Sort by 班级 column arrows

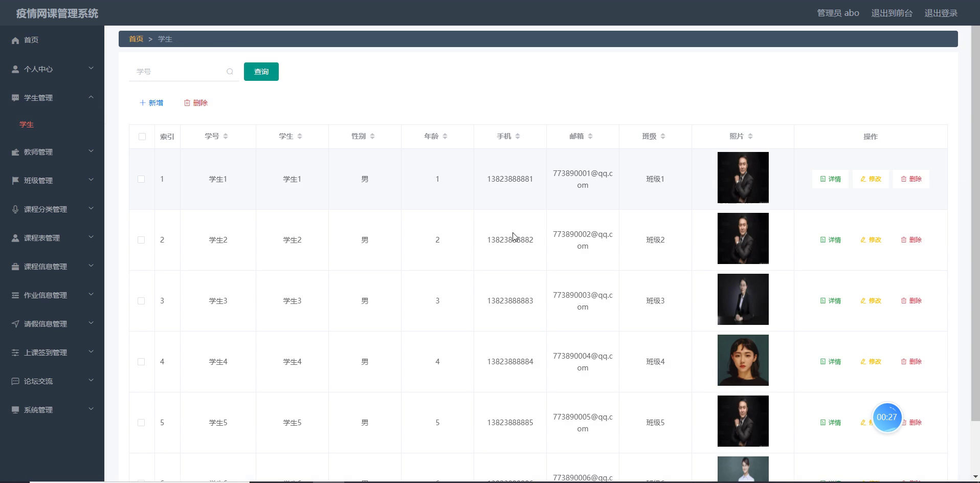663,136
